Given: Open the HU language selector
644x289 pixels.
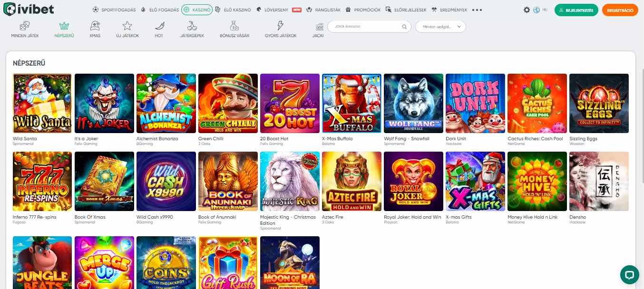Looking at the screenshot, I should point(545,10).
